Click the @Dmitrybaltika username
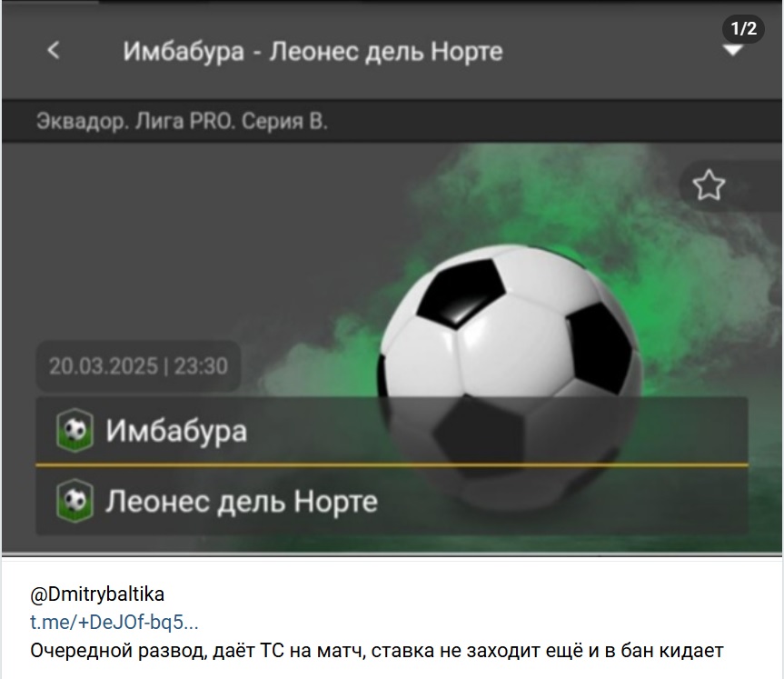This screenshot has height=679, width=784. 97,594
